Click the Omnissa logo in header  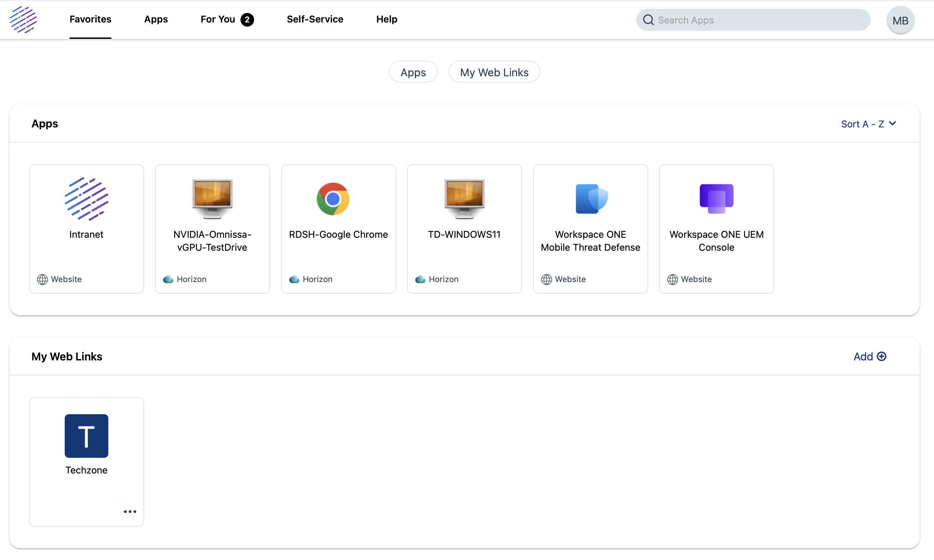[23, 20]
